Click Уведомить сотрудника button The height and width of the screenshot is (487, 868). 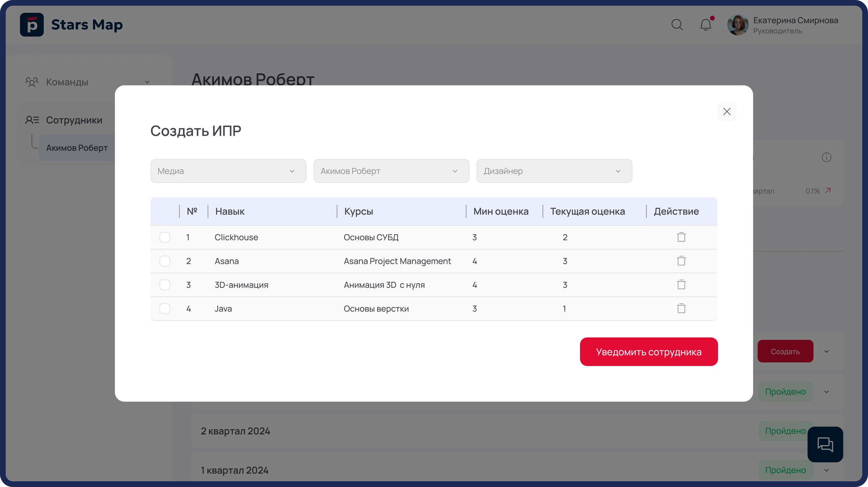[649, 352]
